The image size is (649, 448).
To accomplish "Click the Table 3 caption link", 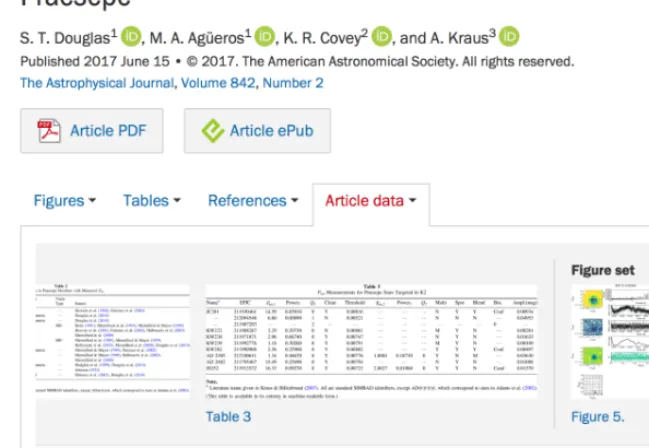I will 228,417.
